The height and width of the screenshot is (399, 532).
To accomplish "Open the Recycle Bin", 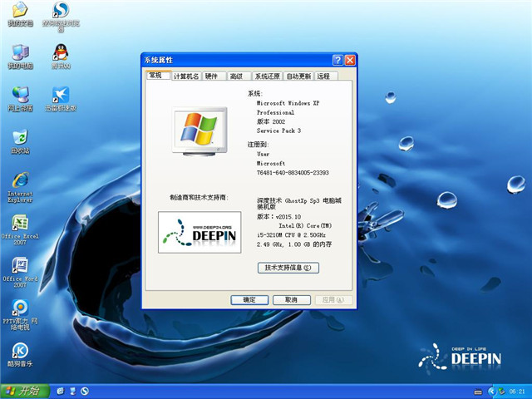I will 18,138.
